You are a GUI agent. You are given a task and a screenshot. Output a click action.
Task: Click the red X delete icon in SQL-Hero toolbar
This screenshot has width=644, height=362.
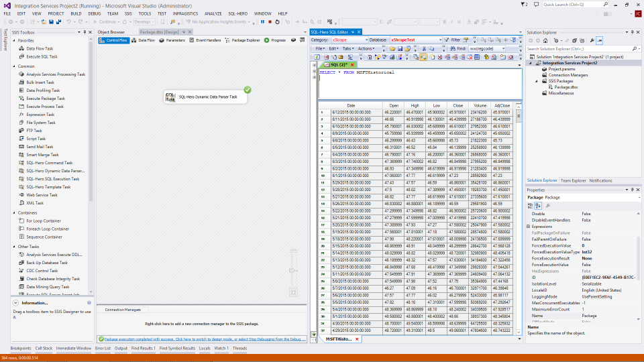440,57
